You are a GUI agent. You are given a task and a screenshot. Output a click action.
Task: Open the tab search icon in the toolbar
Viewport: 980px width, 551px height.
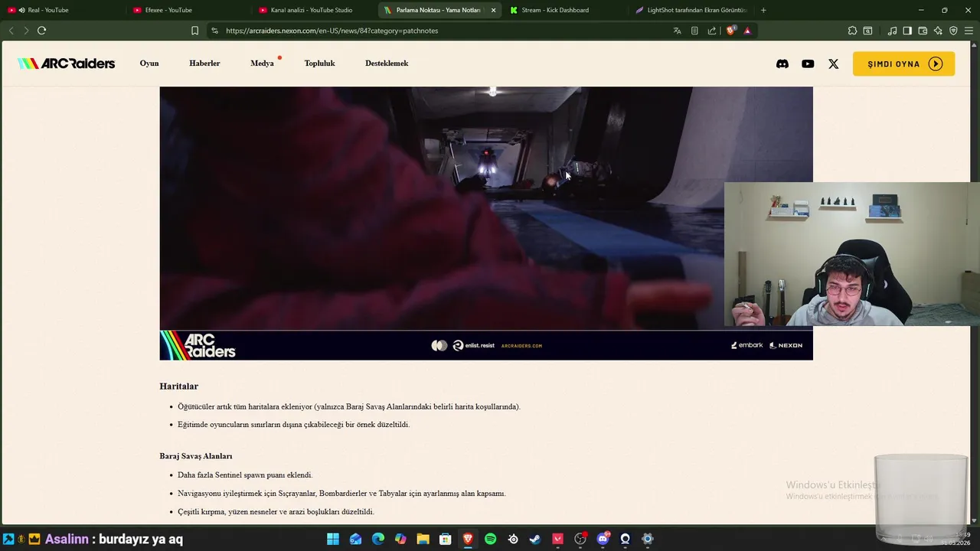(867, 31)
